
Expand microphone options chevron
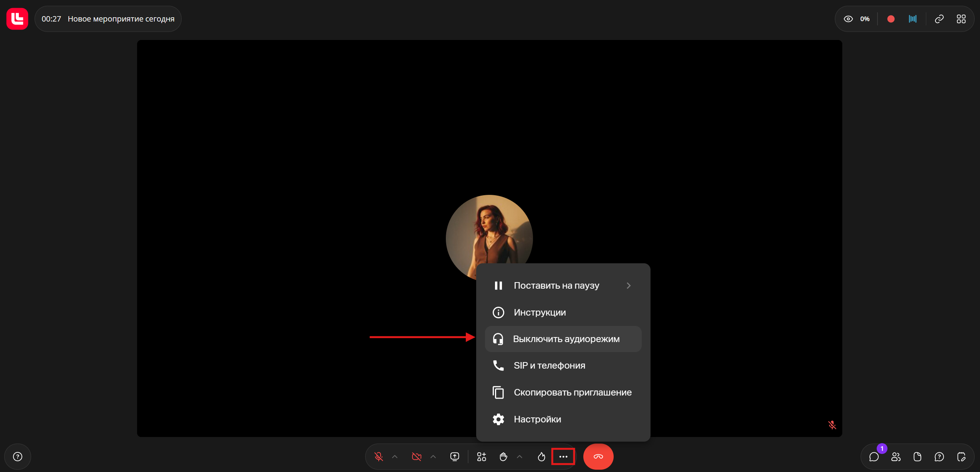[395, 457]
